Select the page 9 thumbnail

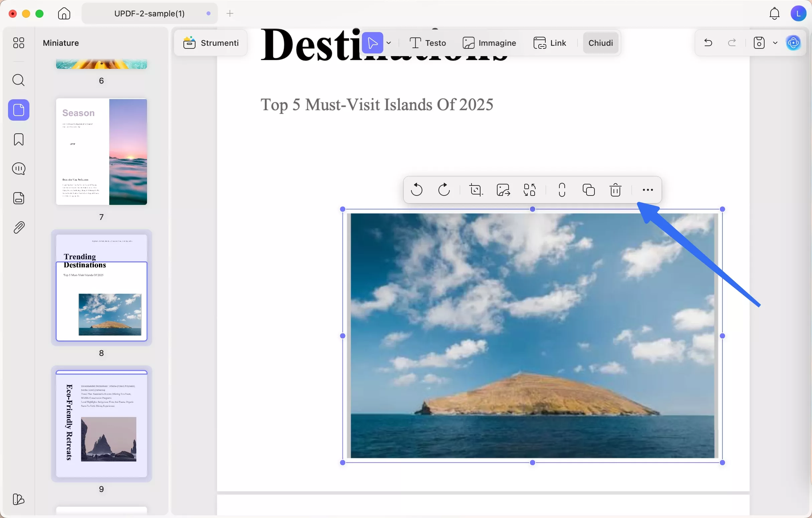[102, 423]
